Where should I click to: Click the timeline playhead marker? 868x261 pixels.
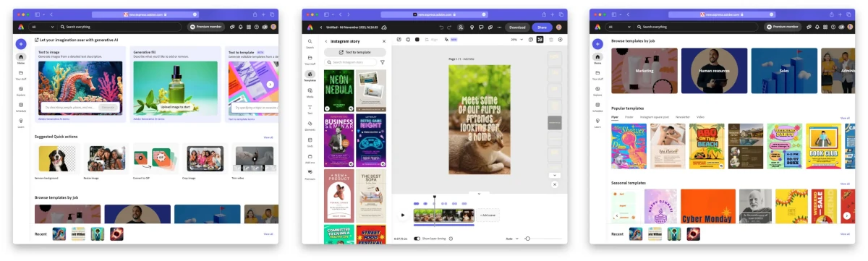435,197
